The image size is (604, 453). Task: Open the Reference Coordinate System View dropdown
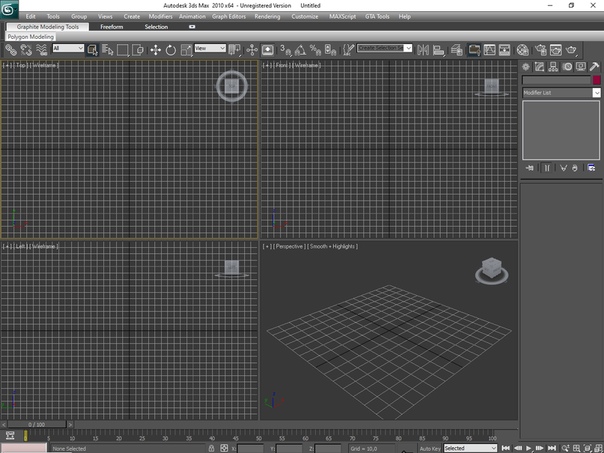click(210, 48)
